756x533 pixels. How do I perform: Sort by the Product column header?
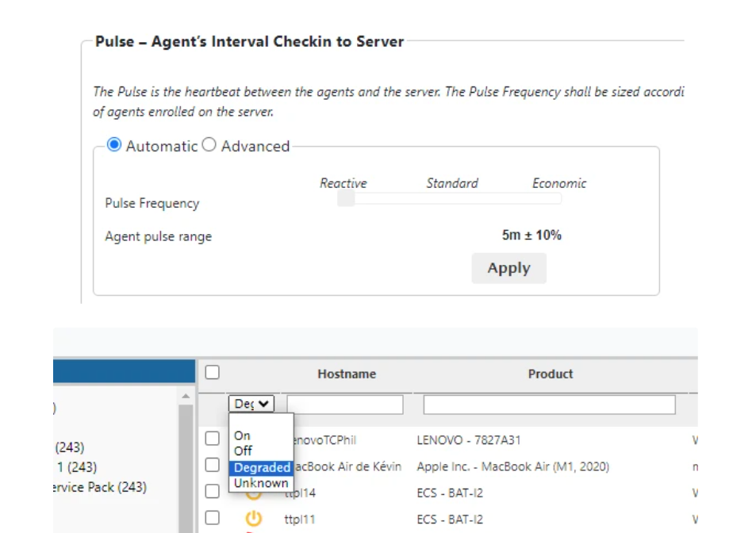[x=551, y=374]
